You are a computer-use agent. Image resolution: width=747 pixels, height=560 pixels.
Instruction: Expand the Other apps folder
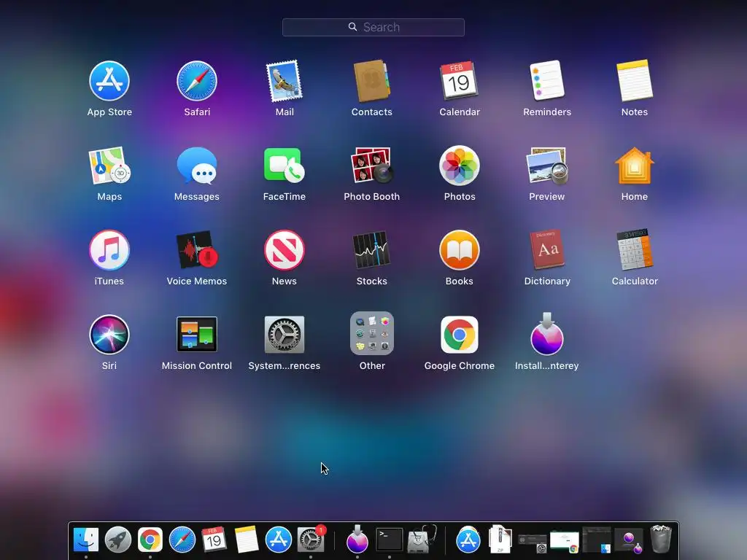point(371,333)
